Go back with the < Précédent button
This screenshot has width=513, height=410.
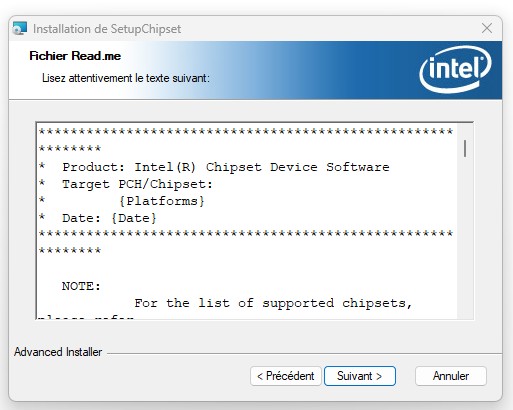(286, 376)
